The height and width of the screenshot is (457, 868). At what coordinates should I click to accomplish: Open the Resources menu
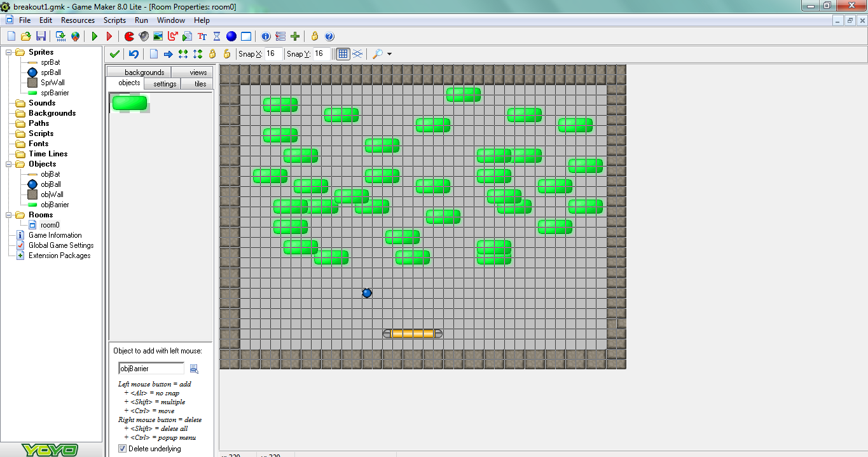(x=78, y=20)
